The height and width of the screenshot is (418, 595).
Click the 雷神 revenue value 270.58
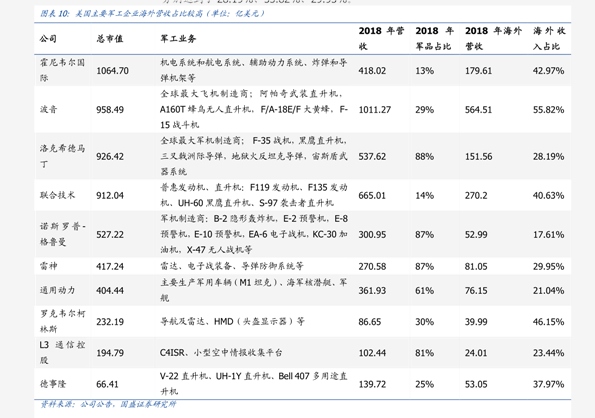point(372,266)
